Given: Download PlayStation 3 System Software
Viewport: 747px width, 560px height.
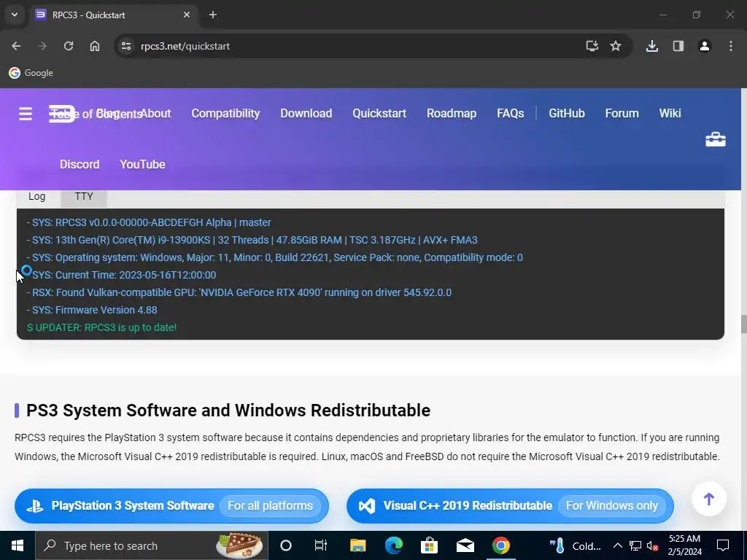Looking at the screenshot, I should pos(171,506).
